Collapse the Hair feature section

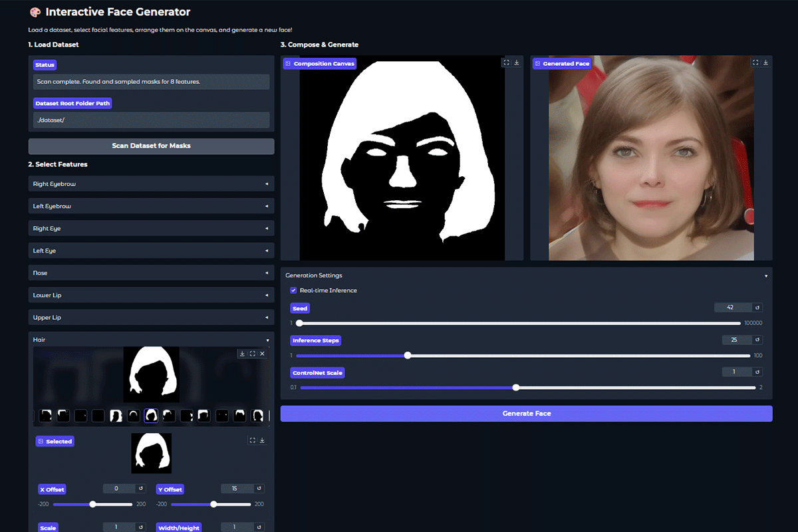151,339
